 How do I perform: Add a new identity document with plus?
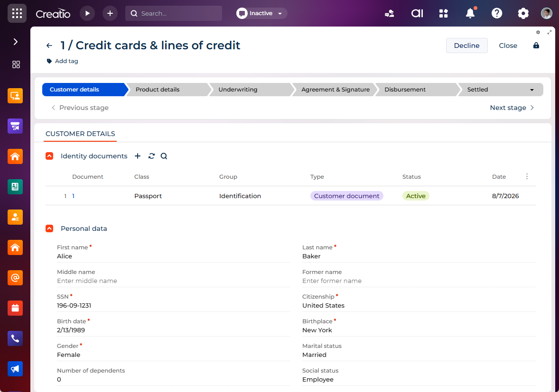pyautogui.click(x=138, y=156)
